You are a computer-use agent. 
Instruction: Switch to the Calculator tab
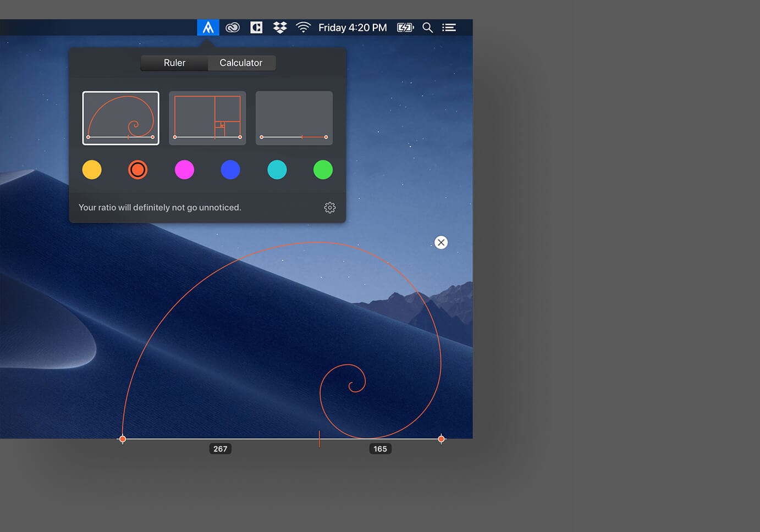pos(241,63)
